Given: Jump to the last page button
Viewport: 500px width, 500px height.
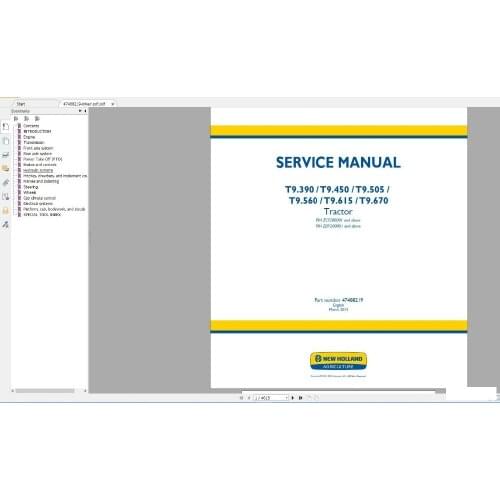Looking at the screenshot, I should coord(300,398).
